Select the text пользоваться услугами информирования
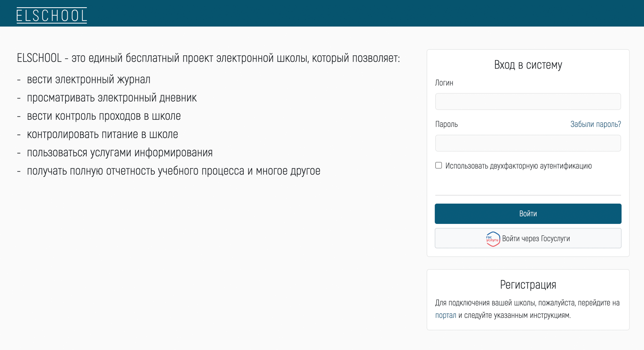Viewport: 644px width, 350px height. tap(120, 153)
